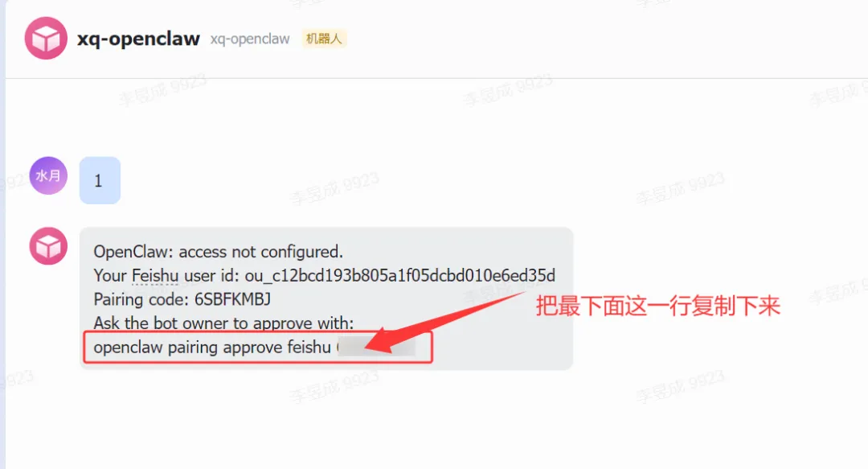
Task: Click the "openclaw pairing approve feishu" command text
Action: coord(212,348)
